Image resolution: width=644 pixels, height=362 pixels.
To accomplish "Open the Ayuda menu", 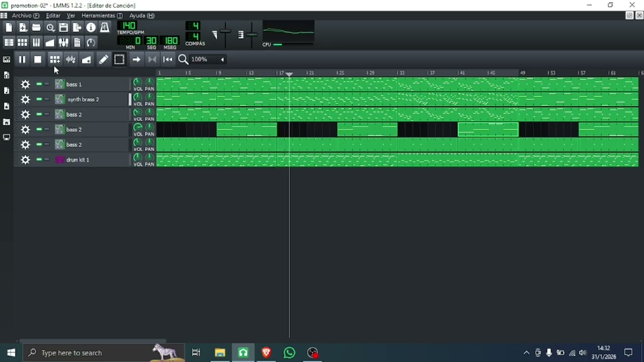I will click(x=141, y=16).
